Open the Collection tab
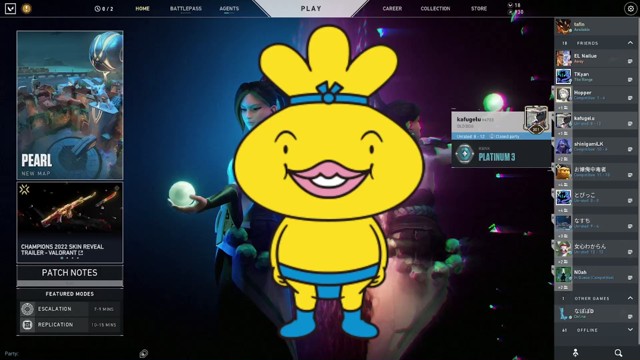Screen dimensions: 640x360 coord(436,9)
